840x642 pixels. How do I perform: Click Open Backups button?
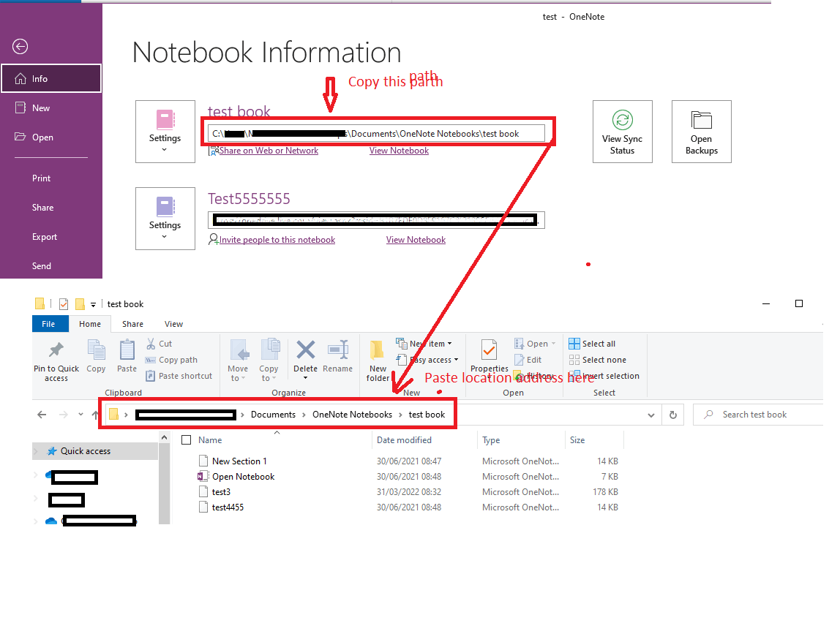pos(701,132)
